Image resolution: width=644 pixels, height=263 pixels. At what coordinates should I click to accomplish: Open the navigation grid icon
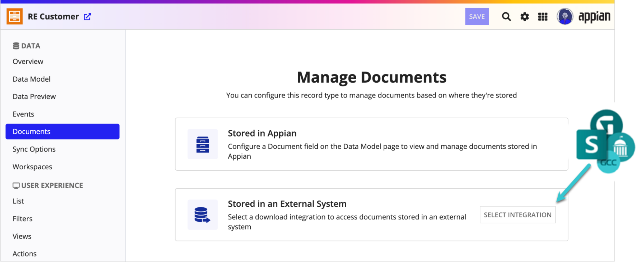[543, 16]
